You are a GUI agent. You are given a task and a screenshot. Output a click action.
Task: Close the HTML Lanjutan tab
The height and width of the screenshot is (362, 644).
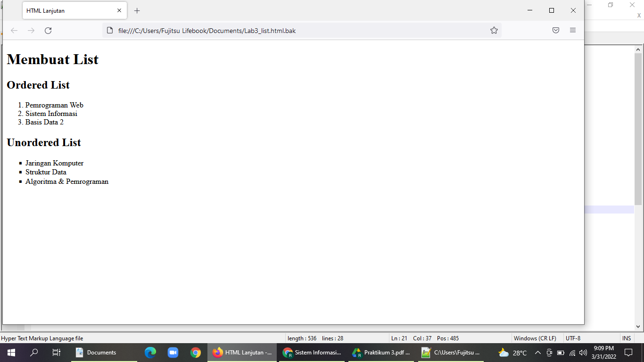click(119, 10)
